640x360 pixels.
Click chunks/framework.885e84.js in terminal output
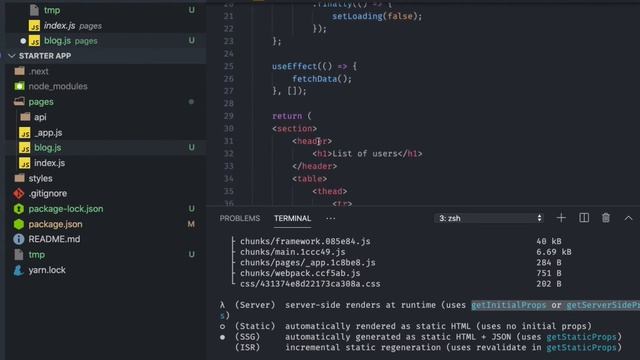(305, 242)
